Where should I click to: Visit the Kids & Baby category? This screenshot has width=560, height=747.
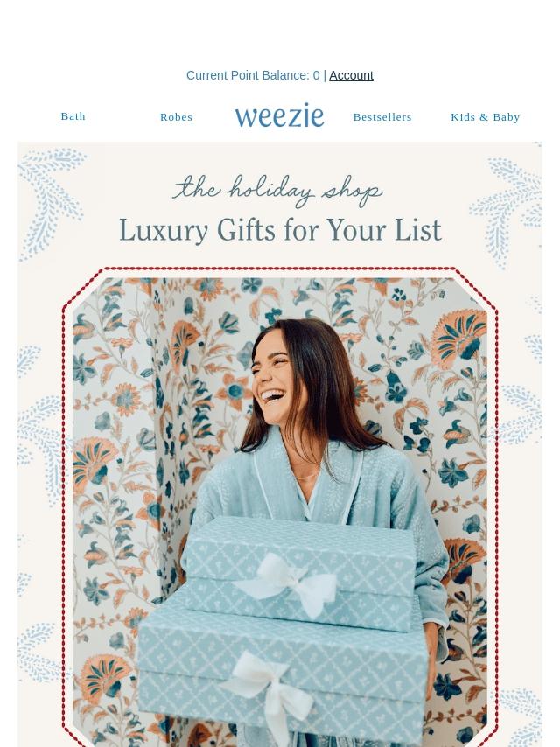(x=485, y=117)
